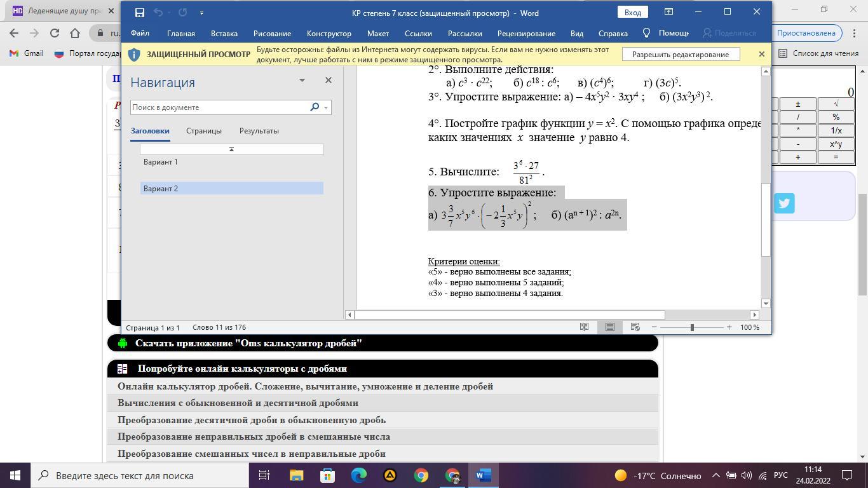Click the search magnifier in navigation pane
Screen dimensions: 868x488
point(314,107)
